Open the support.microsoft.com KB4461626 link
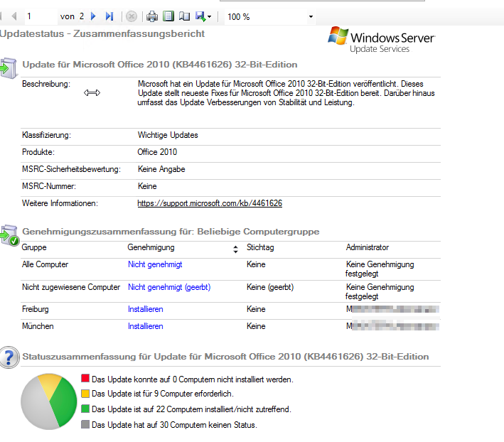The height and width of the screenshot is (442, 504). pyautogui.click(x=210, y=203)
